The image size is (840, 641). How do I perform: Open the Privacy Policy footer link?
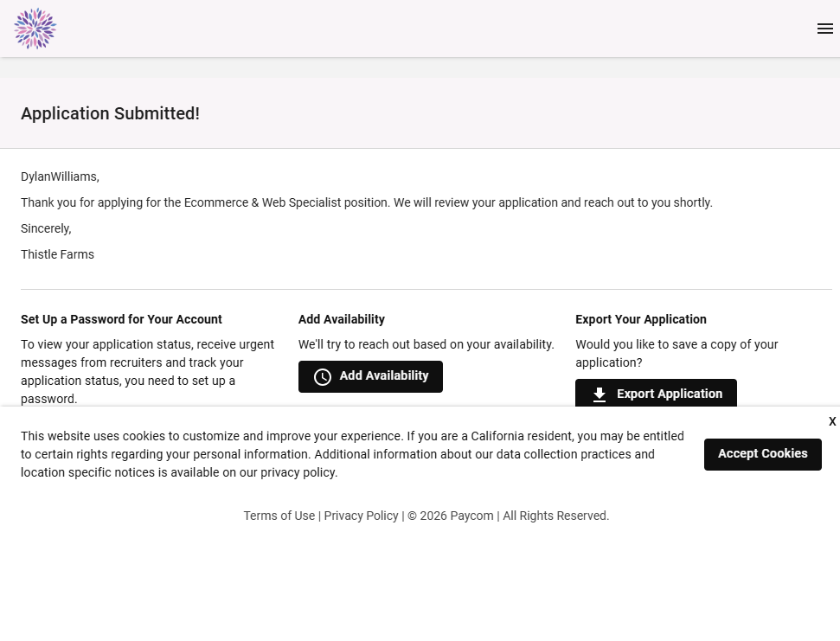tap(361, 516)
